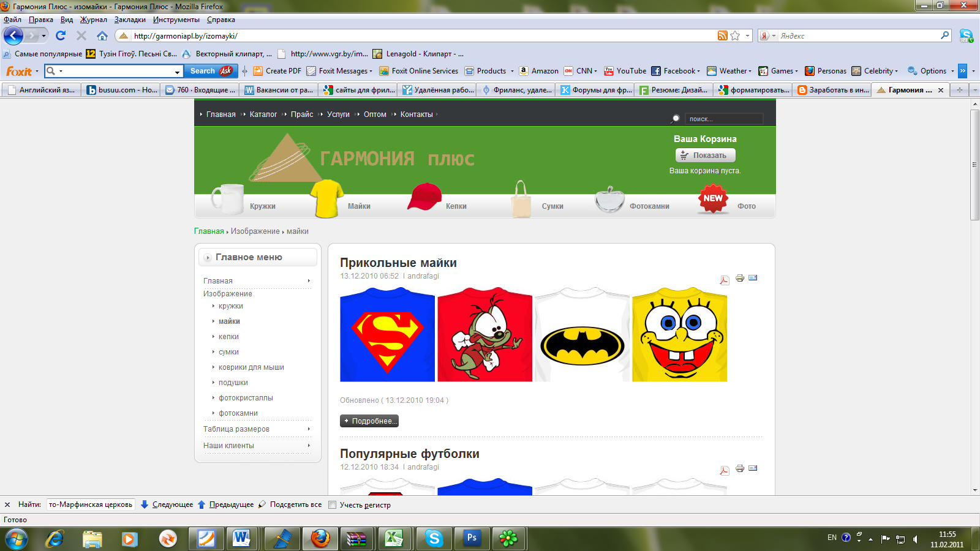Go back with the Firefox back arrow
Viewport: 980px width, 551px height.
coord(13,36)
